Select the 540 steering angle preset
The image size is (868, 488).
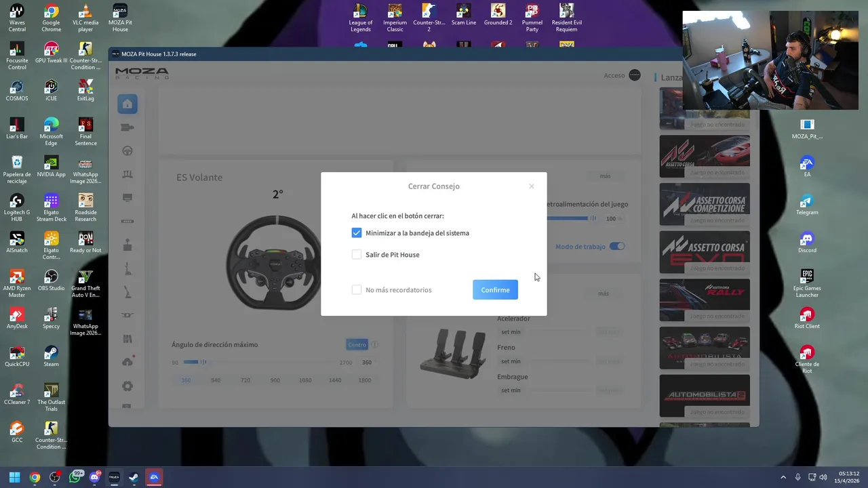216,380
